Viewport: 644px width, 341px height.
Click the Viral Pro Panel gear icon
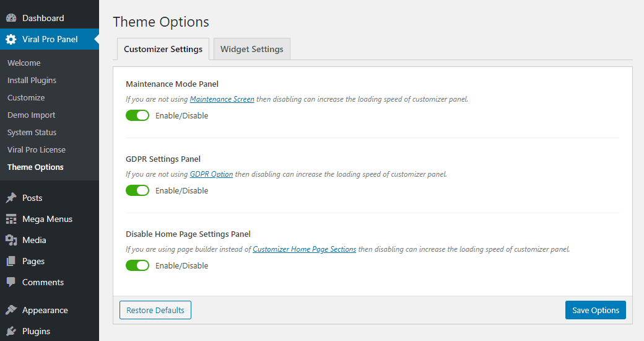(11, 39)
